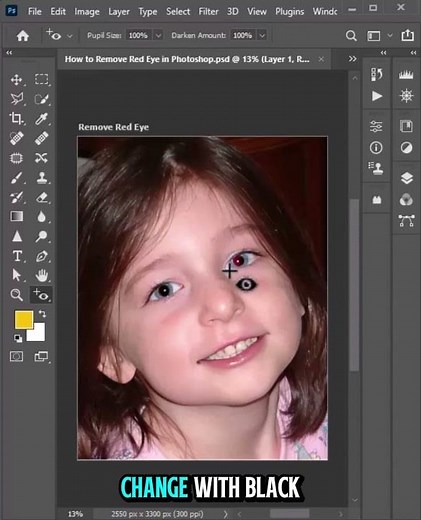Open the Navigator wheel panel icon
The height and width of the screenshot is (520, 421).
click(406, 96)
